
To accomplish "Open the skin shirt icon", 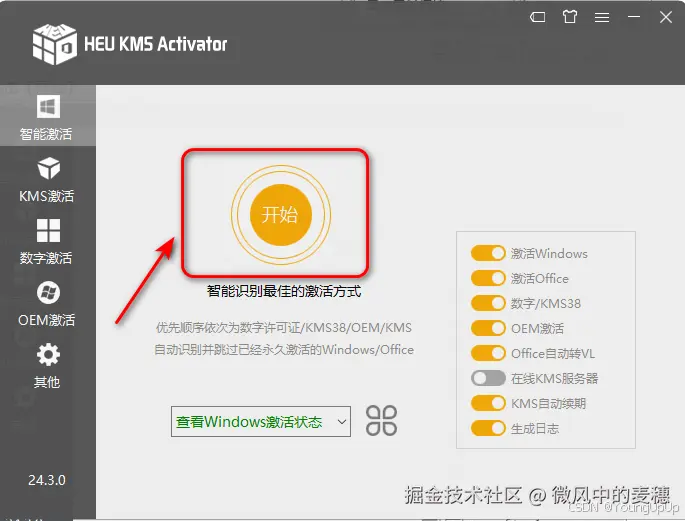I will (570, 17).
